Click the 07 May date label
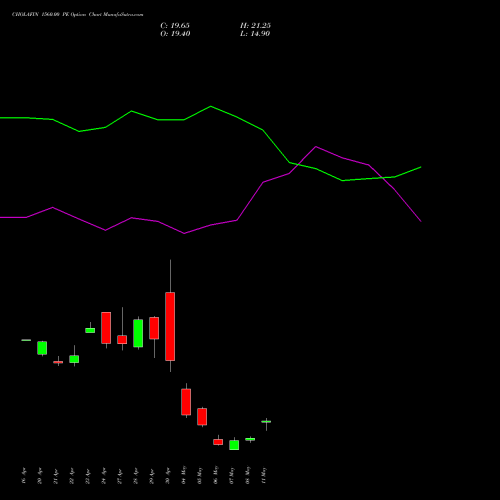Screen dimensions: 500x500 [x=232, y=475]
